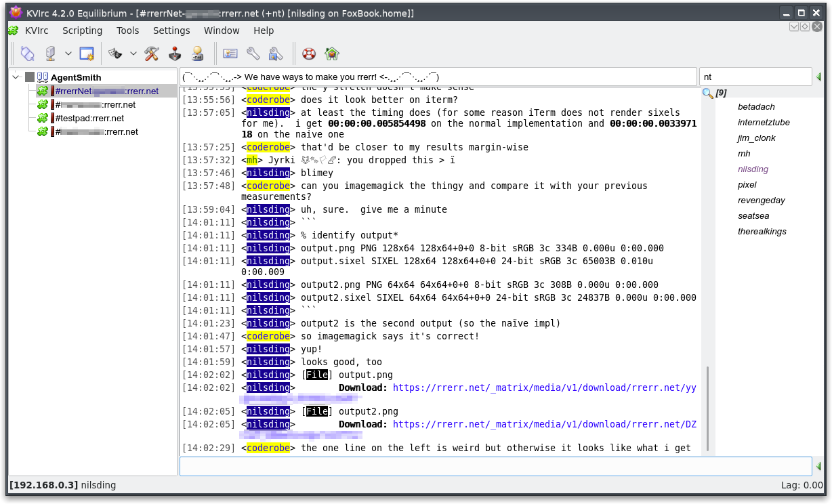Restore the inner MDI channel window
This screenshot has width=832, height=504.
804,26
